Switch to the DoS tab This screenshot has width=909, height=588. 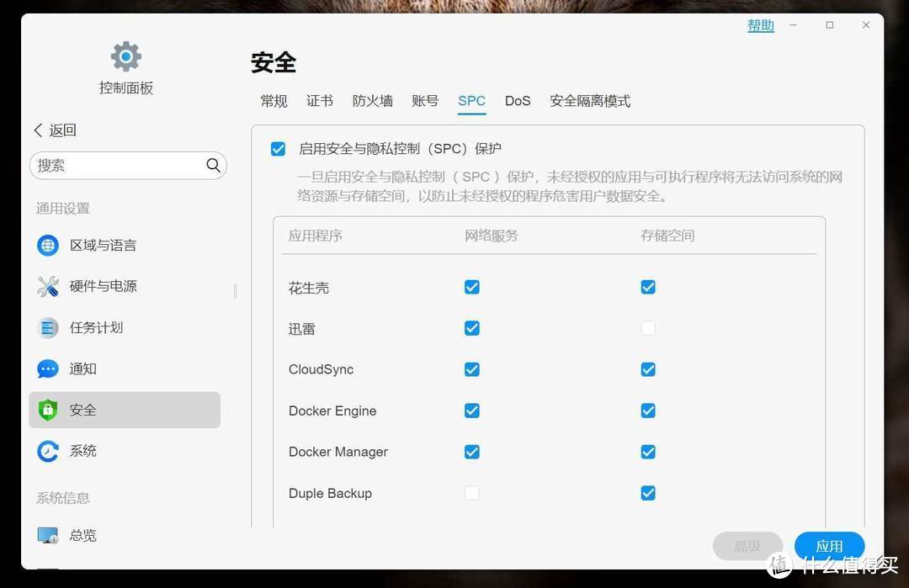pyautogui.click(x=518, y=102)
